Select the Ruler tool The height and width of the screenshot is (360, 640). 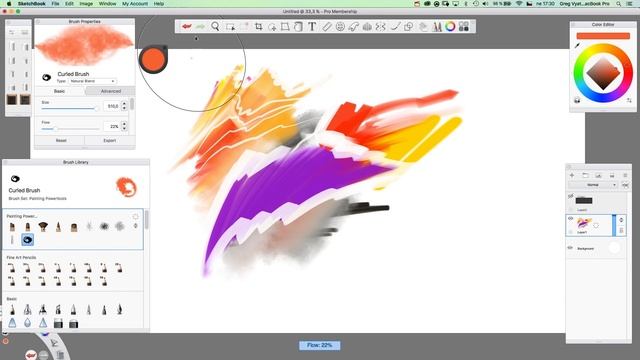coord(327,27)
